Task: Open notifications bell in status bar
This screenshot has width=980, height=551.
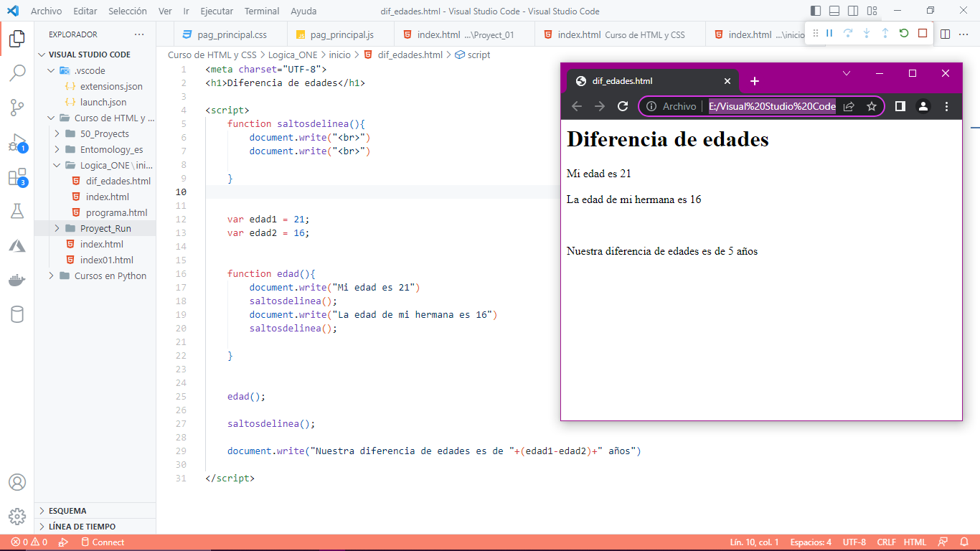Action: pyautogui.click(x=964, y=542)
